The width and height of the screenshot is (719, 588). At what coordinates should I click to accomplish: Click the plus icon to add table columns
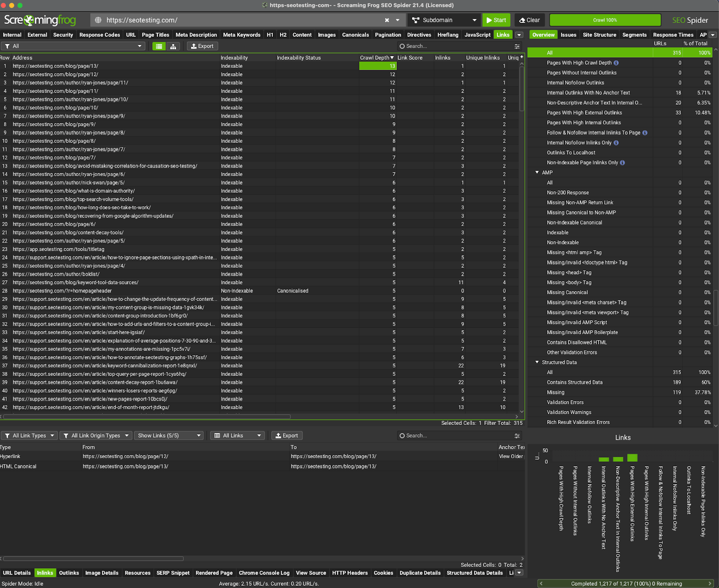(x=521, y=57)
